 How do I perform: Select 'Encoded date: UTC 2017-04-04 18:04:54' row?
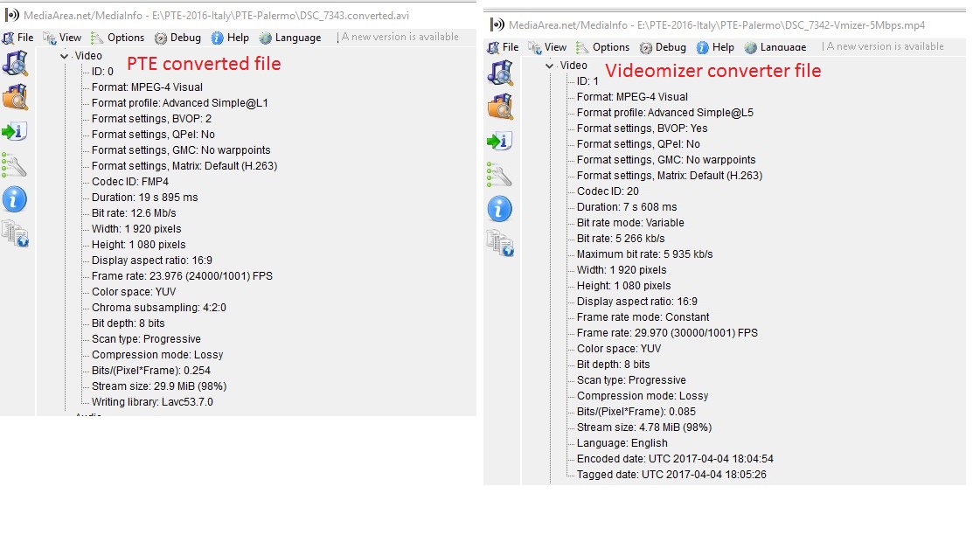click(x=675, y=459)
